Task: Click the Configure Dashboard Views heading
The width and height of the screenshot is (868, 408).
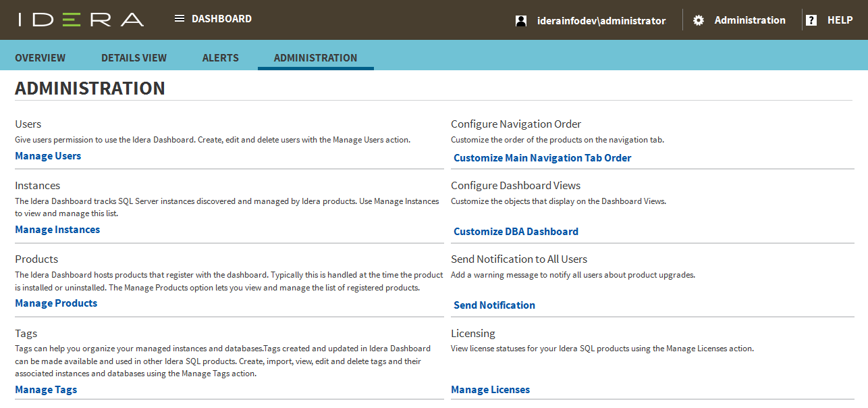Action: [x=516, y=186]
